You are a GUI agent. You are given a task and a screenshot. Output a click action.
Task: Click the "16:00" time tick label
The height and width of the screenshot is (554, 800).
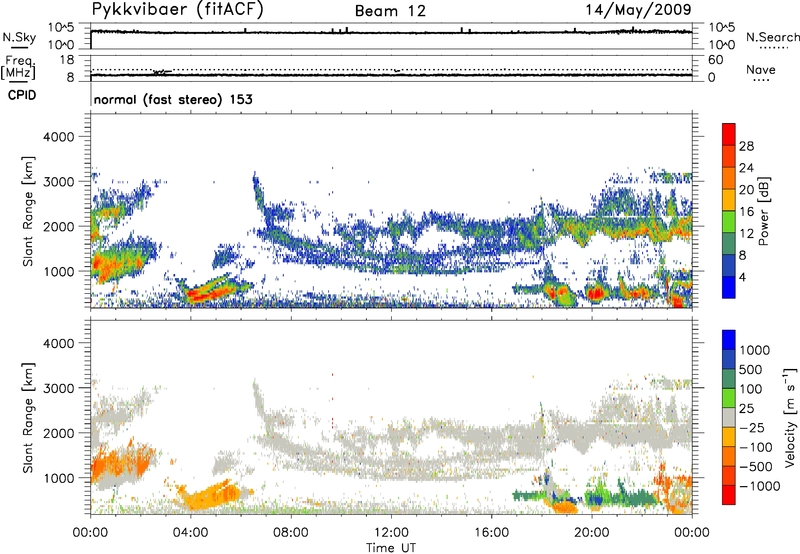click(491, 533)
